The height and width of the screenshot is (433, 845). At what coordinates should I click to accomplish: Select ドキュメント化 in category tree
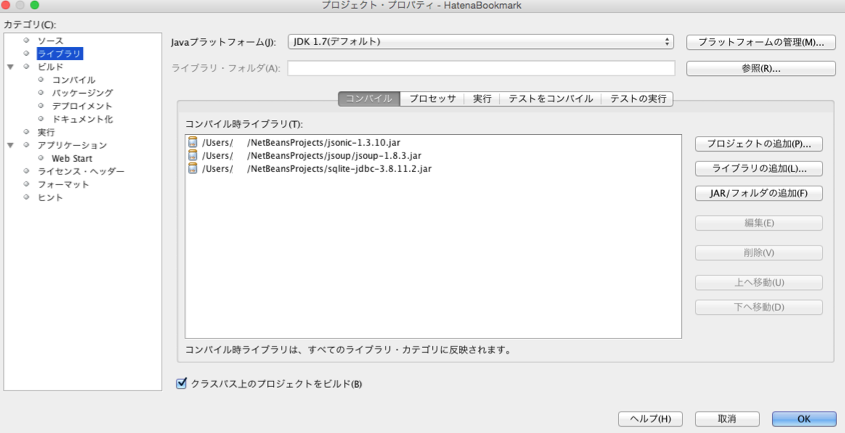82,119
